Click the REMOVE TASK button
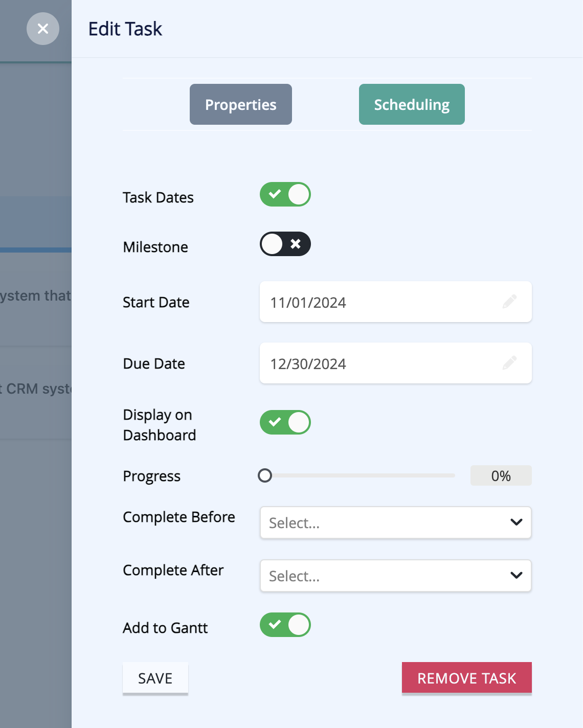This screenshot has width=583, height=728. coord(467,678)
